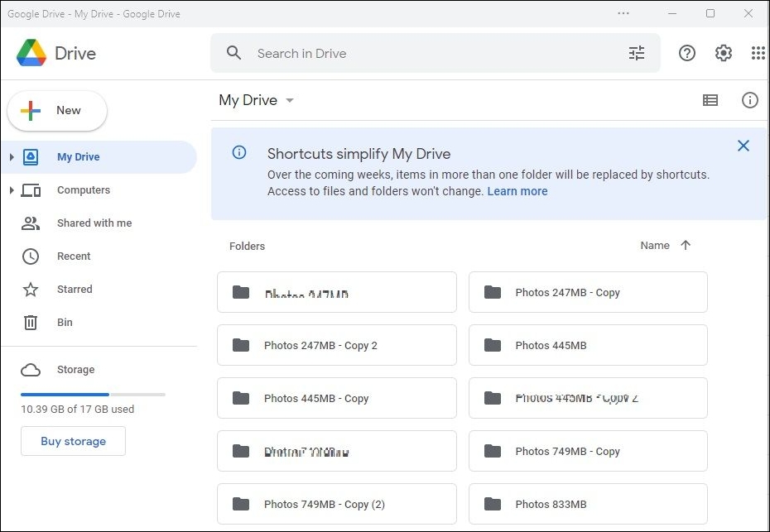Open Google Drive help
The height and width of the screenshot is (532, 770).
(x=686, y=52)
